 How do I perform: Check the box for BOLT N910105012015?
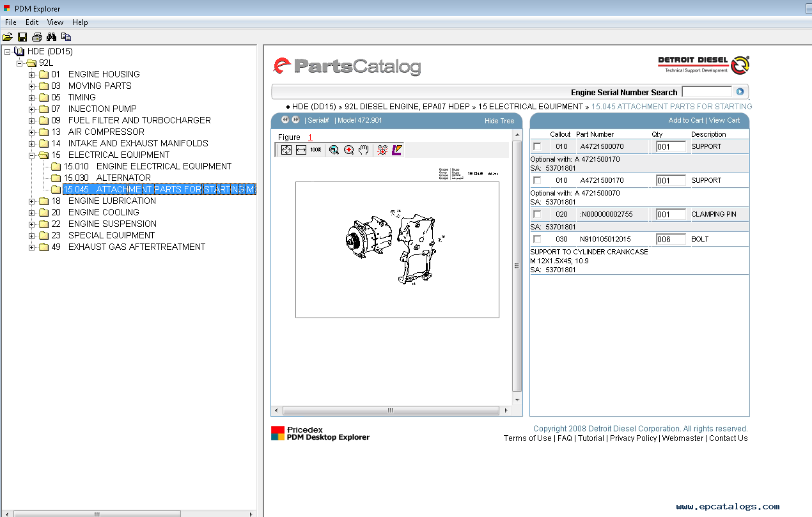tap(537, 240)
